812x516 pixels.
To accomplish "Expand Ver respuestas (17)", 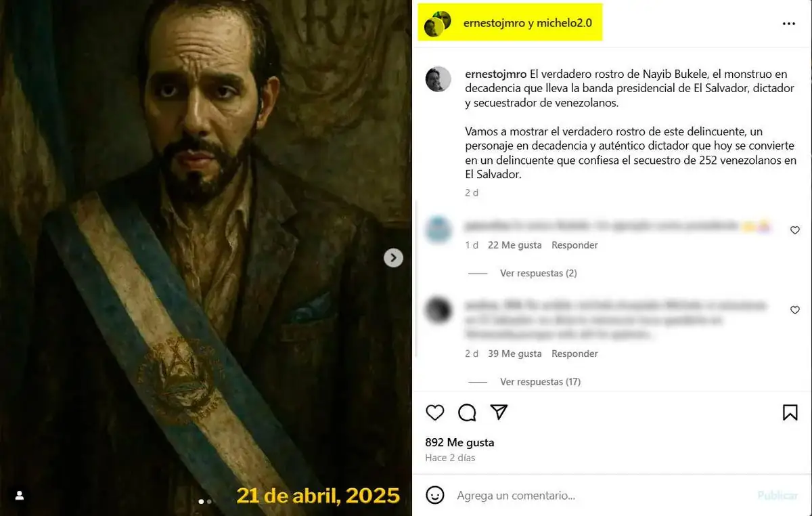I will point(540,381).
